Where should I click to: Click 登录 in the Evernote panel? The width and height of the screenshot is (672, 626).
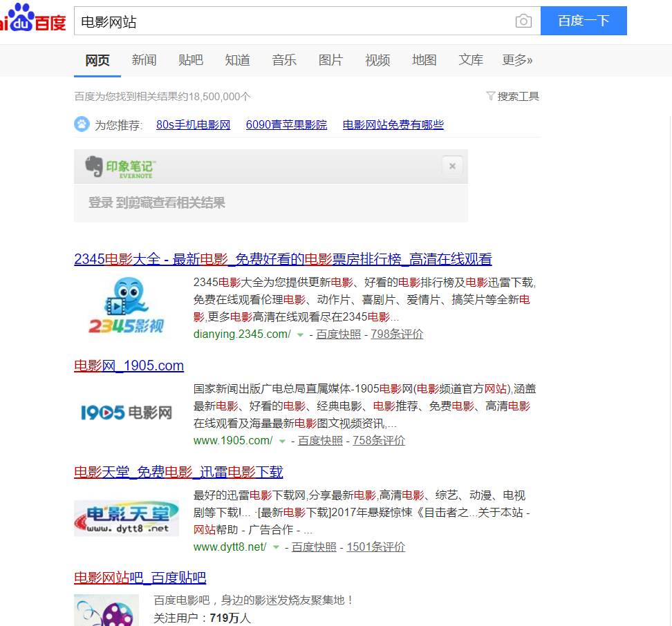(x=100, y=202)
